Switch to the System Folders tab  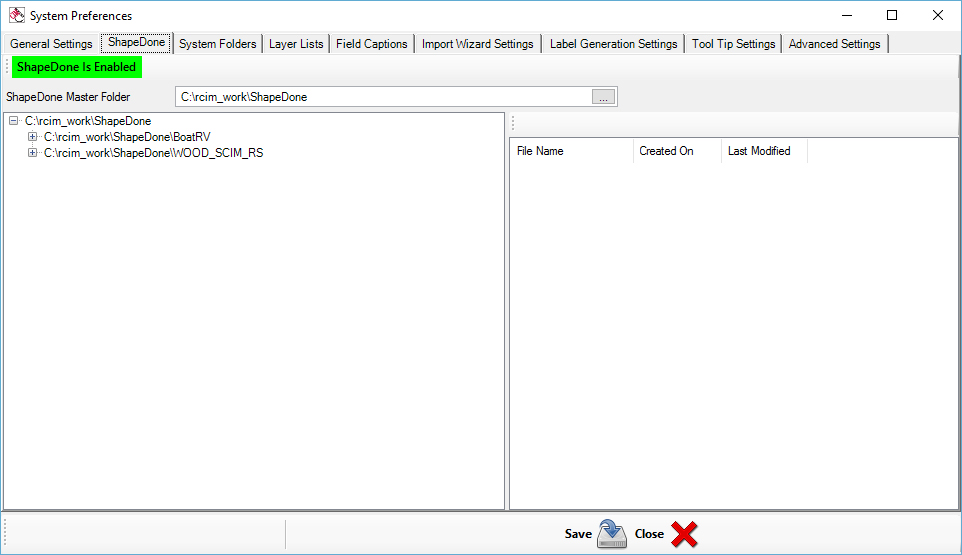[x=217, y=44]
